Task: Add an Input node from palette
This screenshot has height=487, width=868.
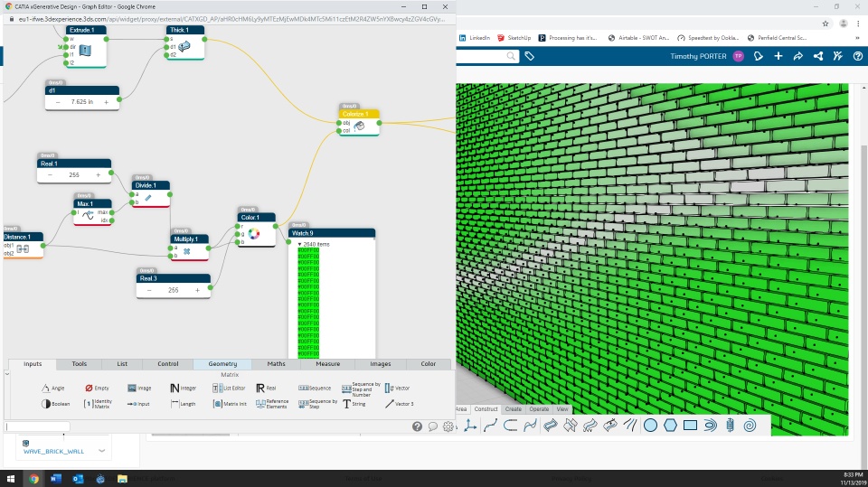Action: pyautogui.click(x=138, y=404)
